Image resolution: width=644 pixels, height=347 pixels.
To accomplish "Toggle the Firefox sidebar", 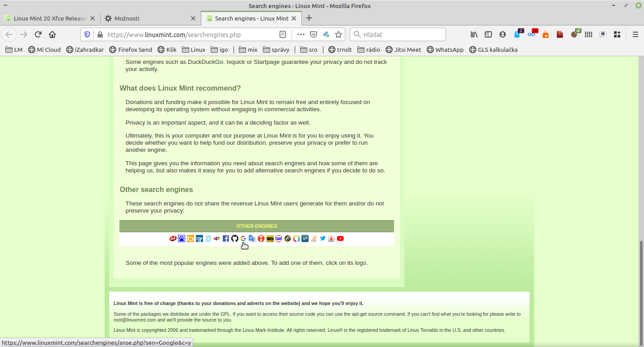I will [488, 34].
